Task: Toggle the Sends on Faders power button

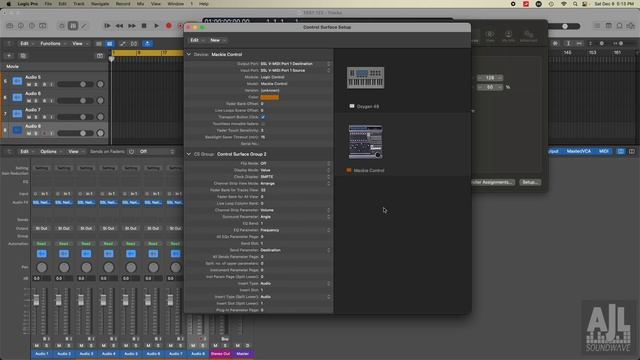Action: tap(131, 151)
